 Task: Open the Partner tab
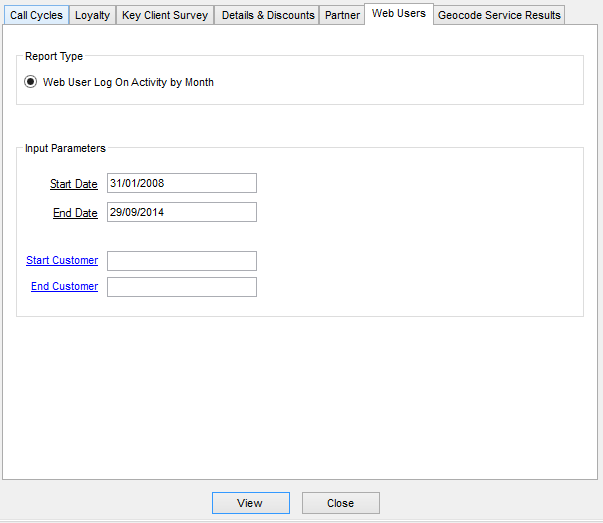click(342, 16)
